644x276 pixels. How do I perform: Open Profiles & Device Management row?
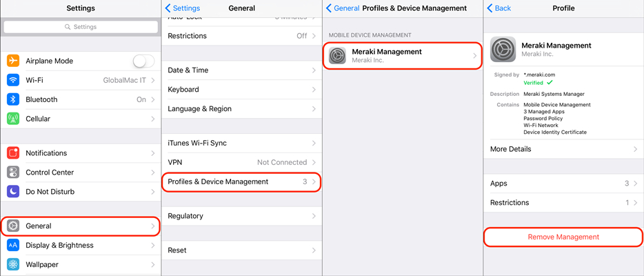pos(241,181)
